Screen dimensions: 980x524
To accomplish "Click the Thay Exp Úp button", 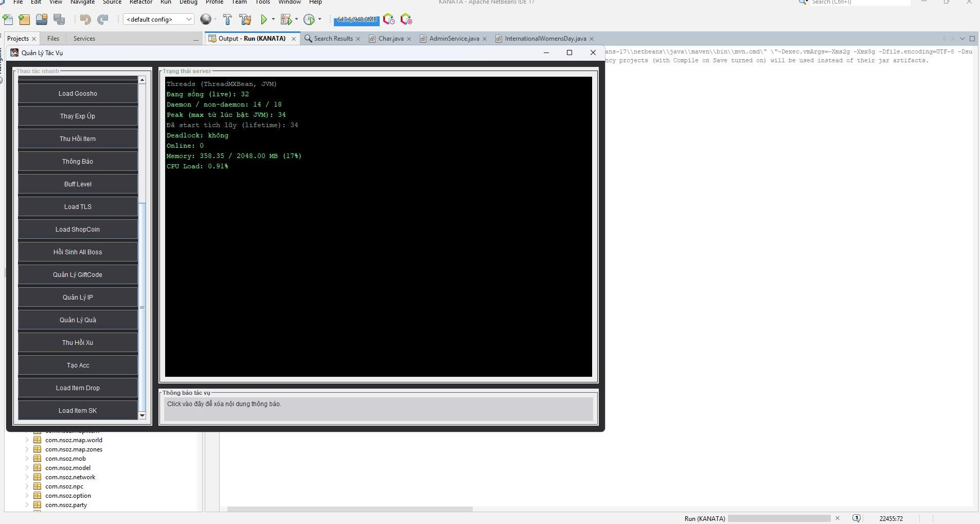I will tap(78, 116).
